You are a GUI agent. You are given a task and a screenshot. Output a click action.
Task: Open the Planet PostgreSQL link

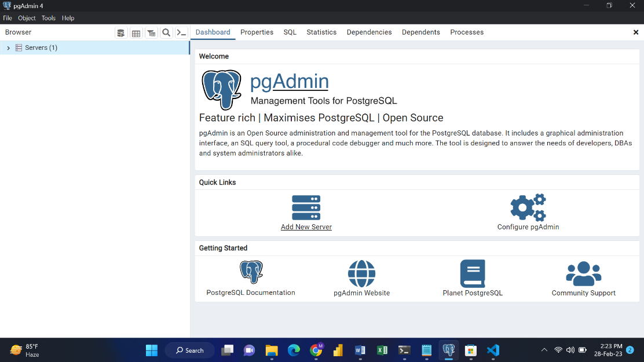tap(473, 293)
